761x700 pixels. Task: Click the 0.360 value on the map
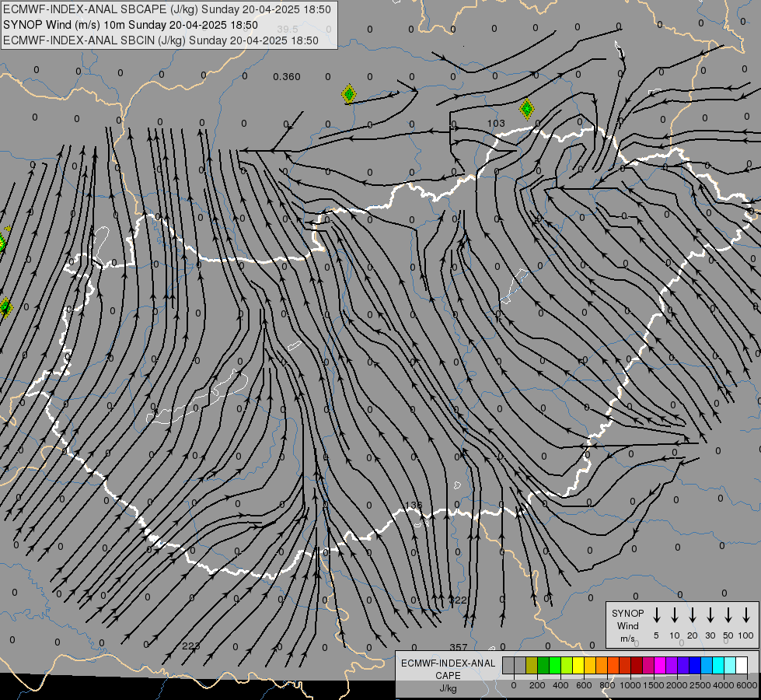[x=286, y=77]
